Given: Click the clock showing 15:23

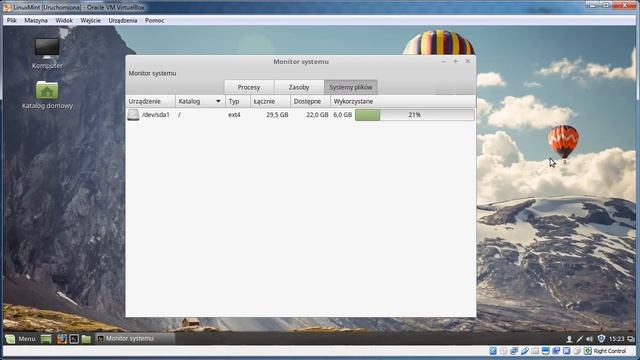Looking at the screenshot, I should [x=616, y=339].
